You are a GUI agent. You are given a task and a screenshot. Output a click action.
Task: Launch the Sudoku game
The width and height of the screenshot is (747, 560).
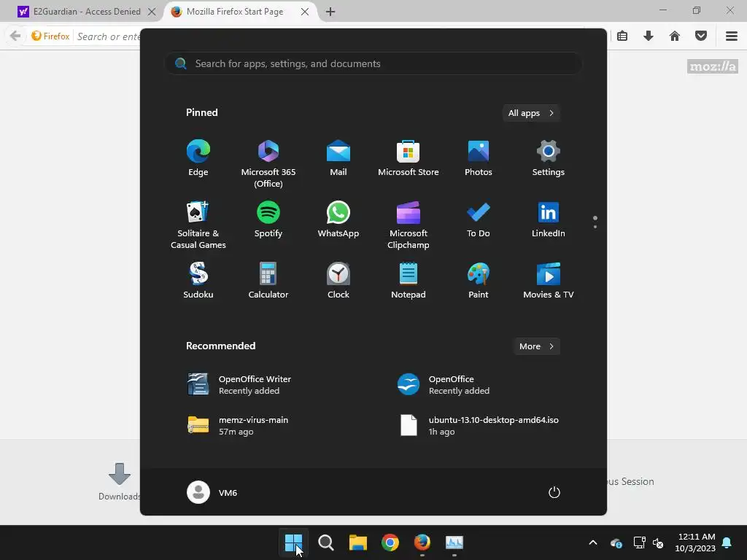pos(198,281)
